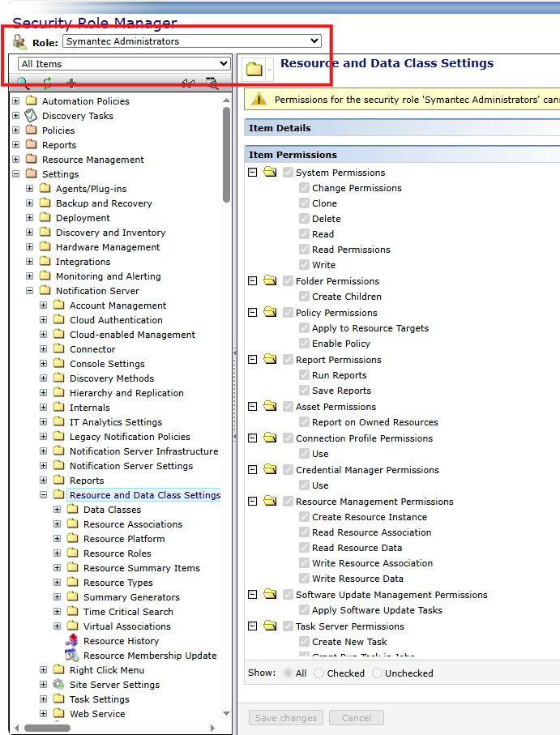
Task: Click the role lock-and-user icon beside Role
Action: tap(19, 41)
